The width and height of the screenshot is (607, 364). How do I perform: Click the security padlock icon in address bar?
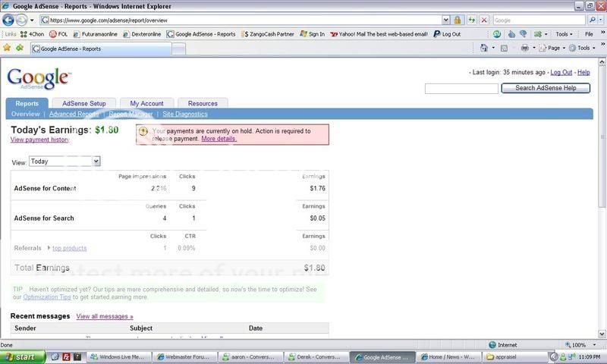pos(458,20)
